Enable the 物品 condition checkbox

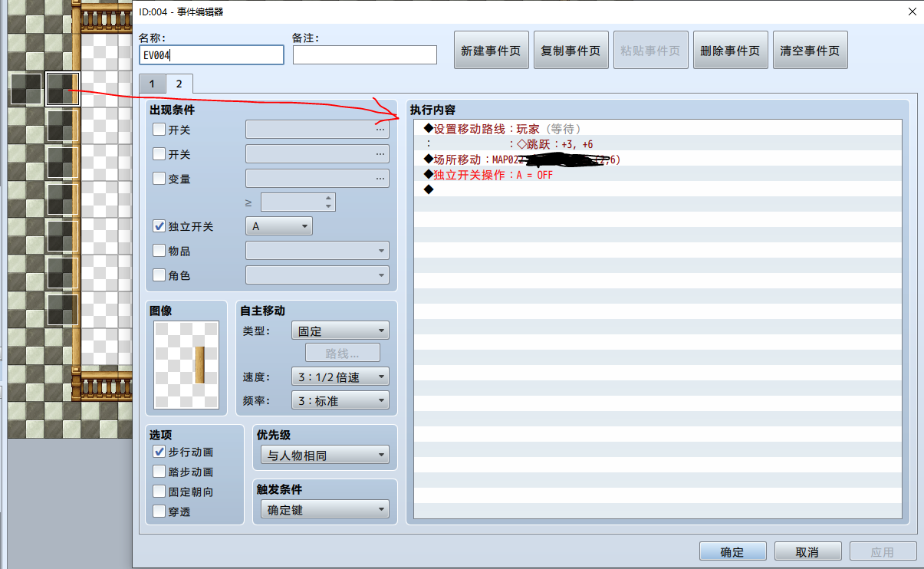click(159, 251)
